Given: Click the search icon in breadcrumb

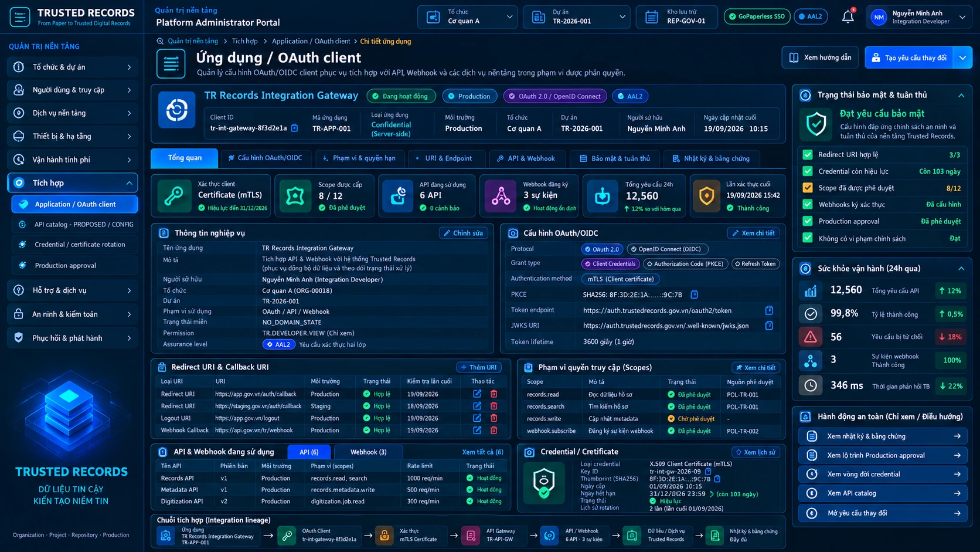Looking at the screenshot, I should click(160, 41).
